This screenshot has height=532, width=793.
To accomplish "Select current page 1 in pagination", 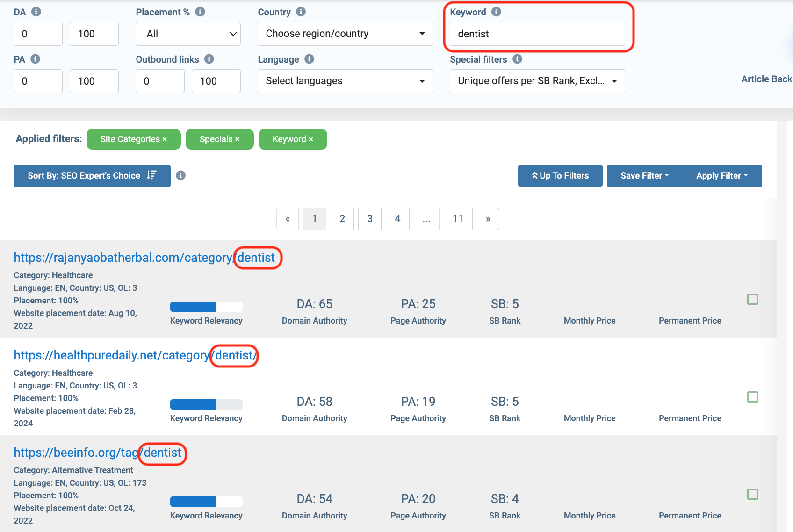I will coord(315,219).
